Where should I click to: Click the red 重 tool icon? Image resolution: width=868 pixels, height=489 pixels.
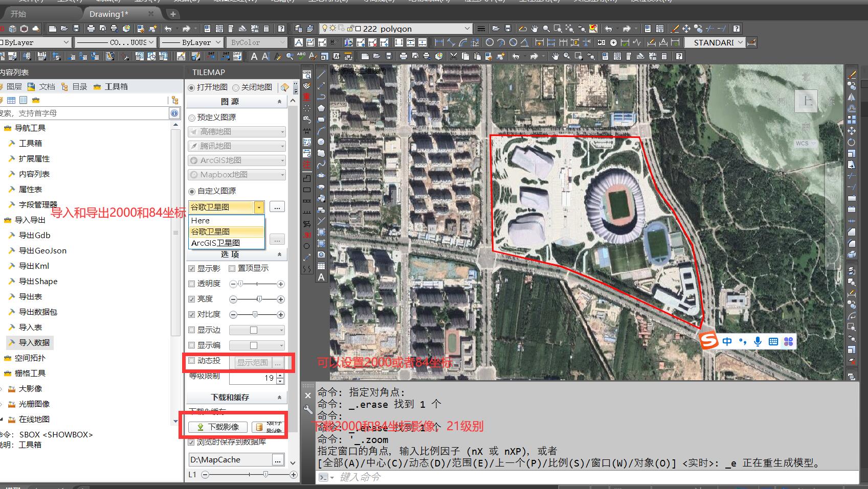pyautogui.click(x=307, y=97)
